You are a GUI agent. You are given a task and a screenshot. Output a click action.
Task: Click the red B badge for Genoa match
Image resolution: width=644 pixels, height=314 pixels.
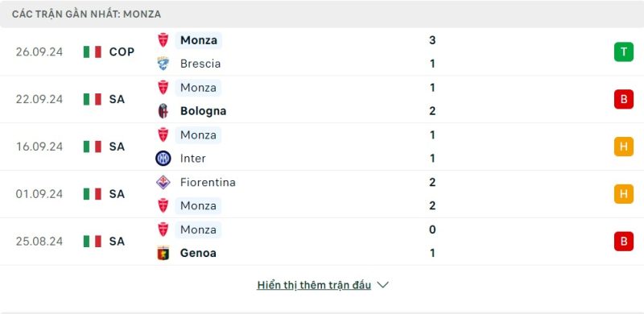(623, 242)
